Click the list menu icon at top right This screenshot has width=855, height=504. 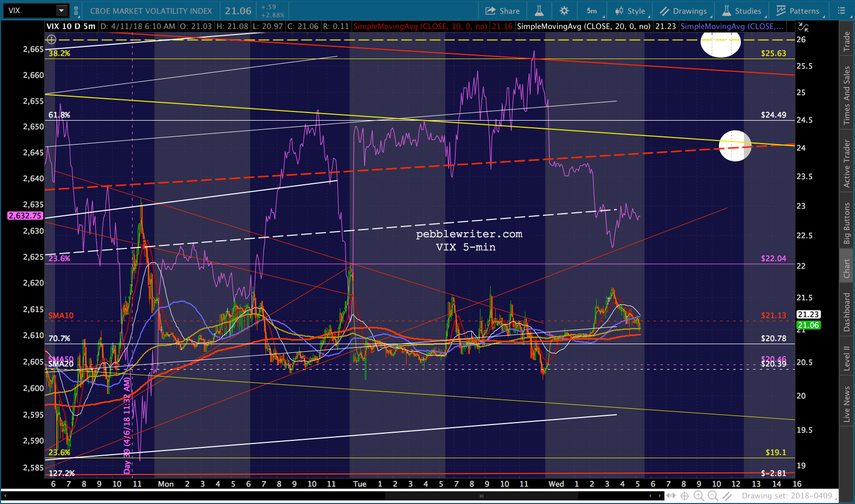[x=841, y=11]
